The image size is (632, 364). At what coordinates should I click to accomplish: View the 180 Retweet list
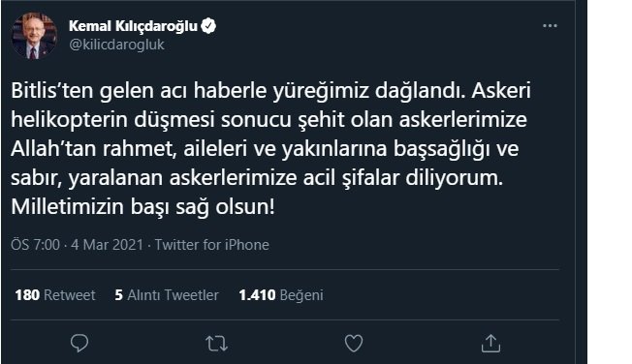click(x=55, y=295)
